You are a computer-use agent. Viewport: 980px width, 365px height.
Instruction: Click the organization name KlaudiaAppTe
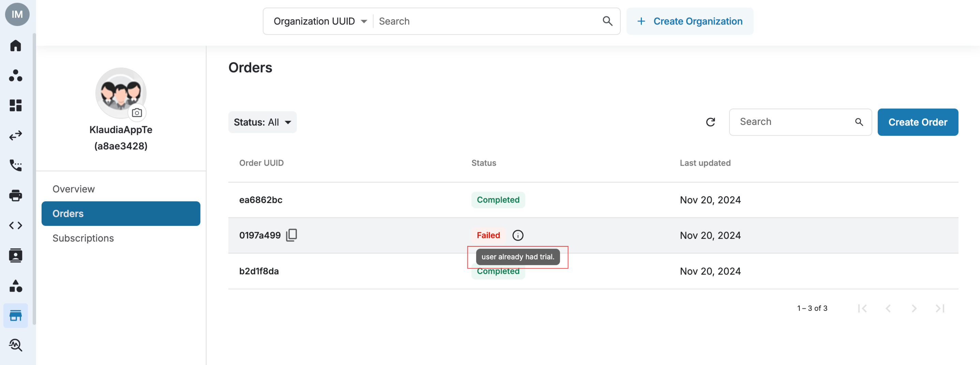click(x=121, y=130)
